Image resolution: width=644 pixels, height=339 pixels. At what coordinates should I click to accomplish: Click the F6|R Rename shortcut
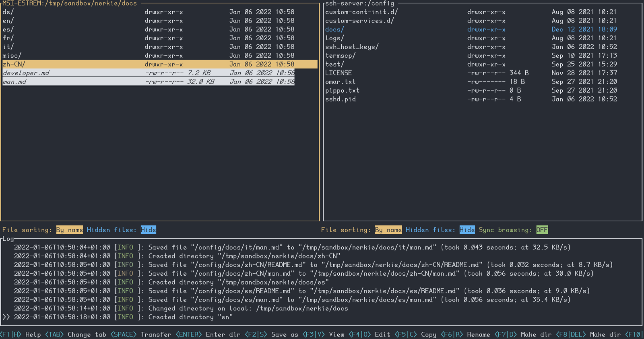pyautogui.click(x=466, y=335)
